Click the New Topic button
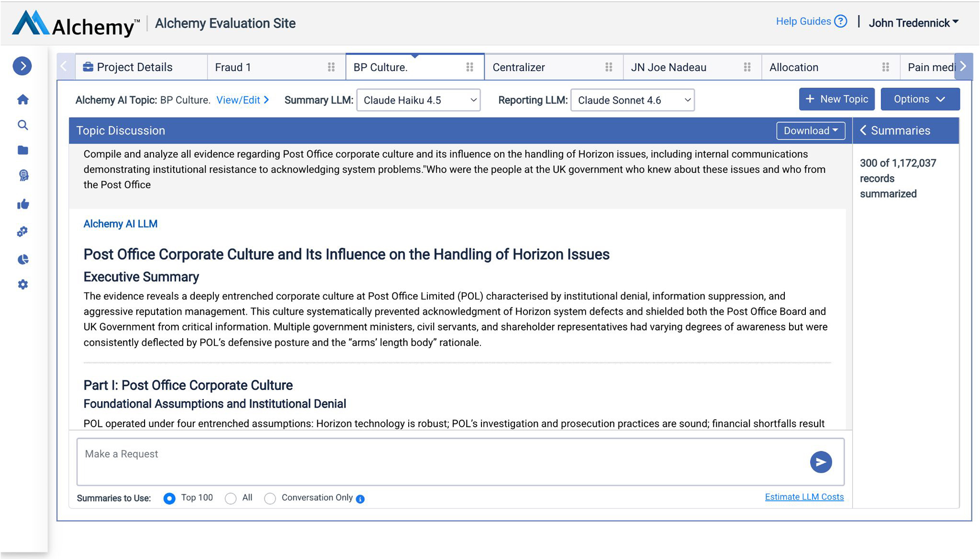The height and width of the screenshot is (559, 980). (x=836, y=99)
